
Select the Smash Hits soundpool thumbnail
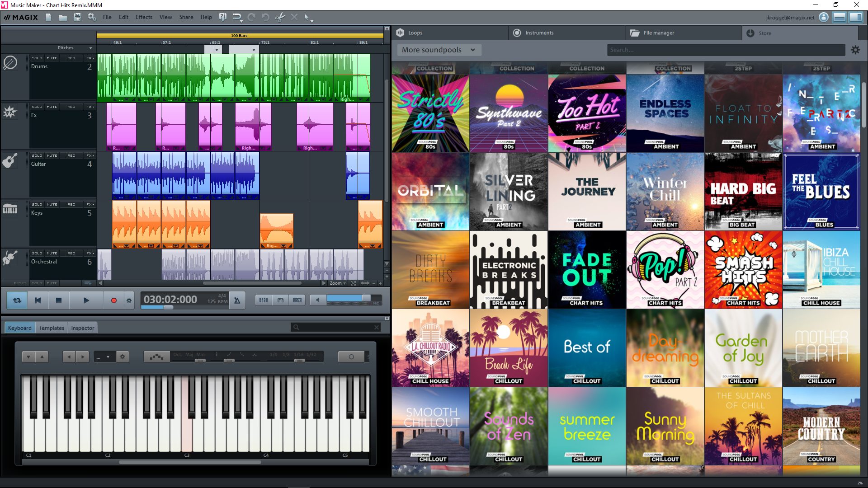click(x=743, y=270)
